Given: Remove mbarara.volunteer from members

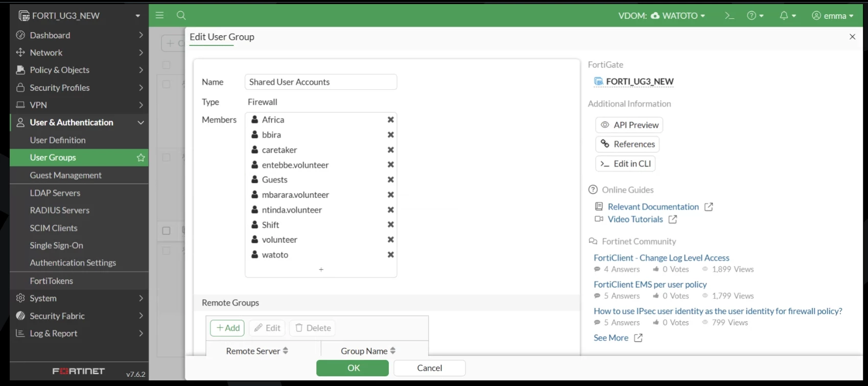Looking at the screenshot, I should tap(390, 195).
